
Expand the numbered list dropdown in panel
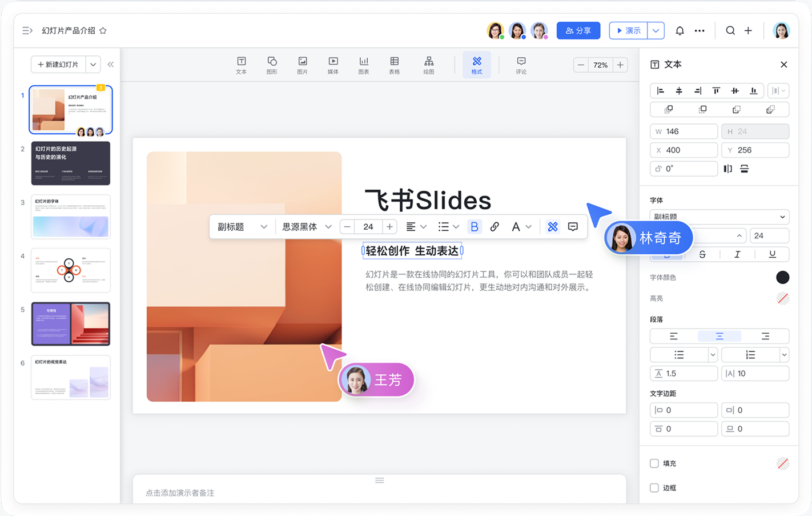coord(784,355)
